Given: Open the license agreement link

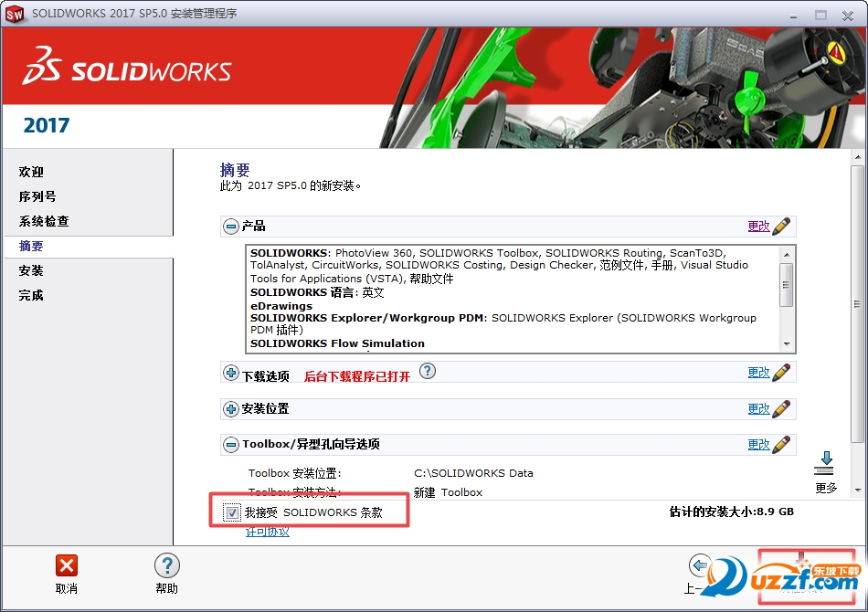Looking at the screenshot, I should (x=268, y=532).
